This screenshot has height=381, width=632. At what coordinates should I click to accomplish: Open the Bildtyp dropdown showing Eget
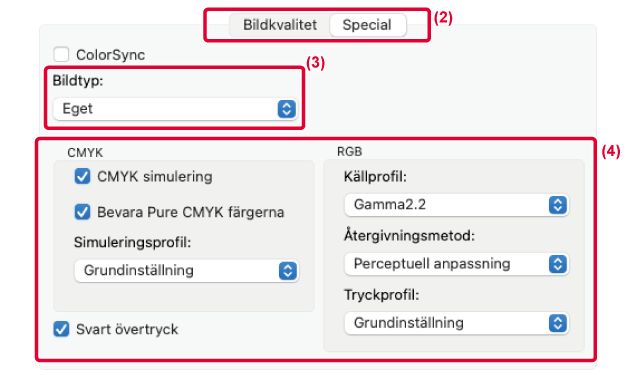tap(175, 109)
